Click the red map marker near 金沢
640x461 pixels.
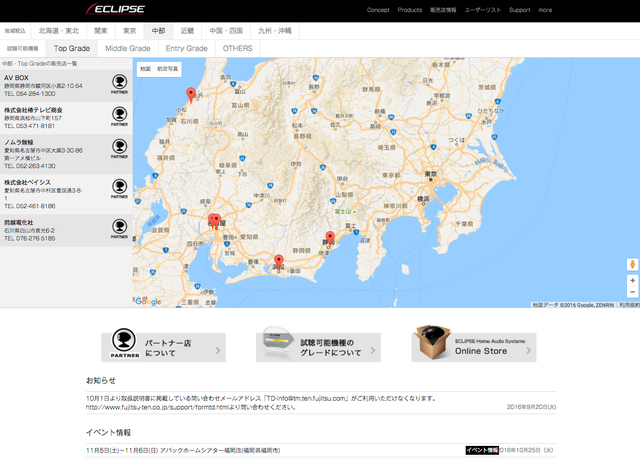coord(191,95)
